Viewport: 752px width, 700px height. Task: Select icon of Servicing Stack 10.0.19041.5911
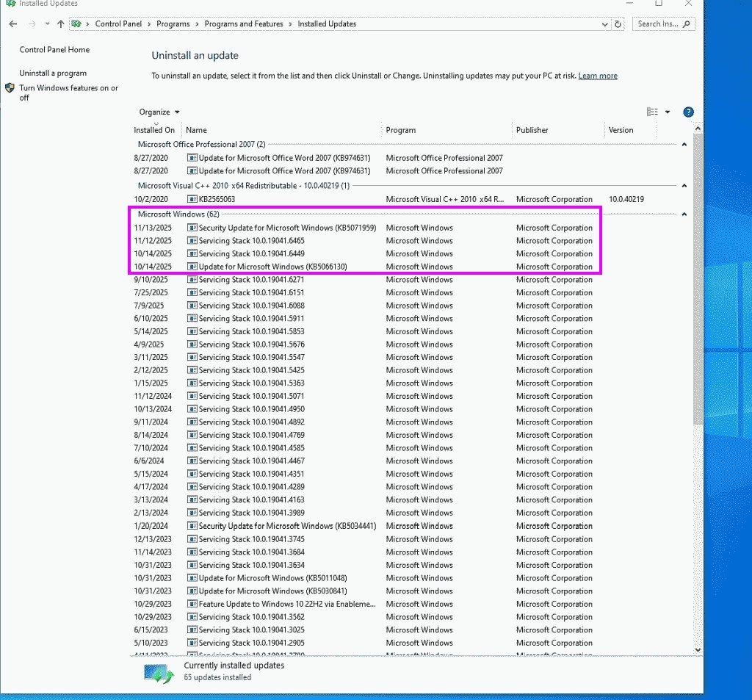pos(192,319)
